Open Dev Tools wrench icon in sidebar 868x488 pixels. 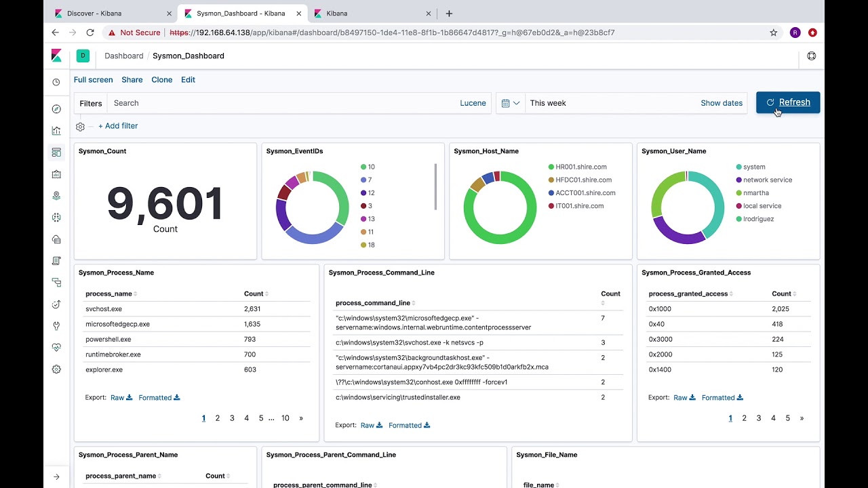[56, 326]
